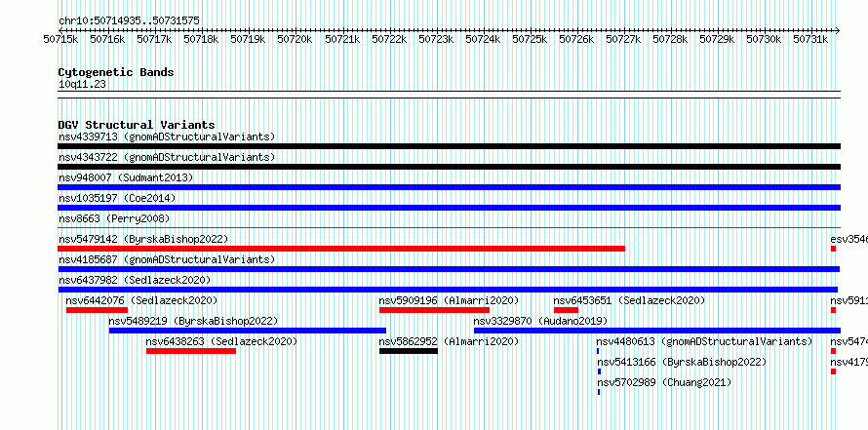
Task: Click the 50715k ruler tick label
Action: tap(60, 39)
